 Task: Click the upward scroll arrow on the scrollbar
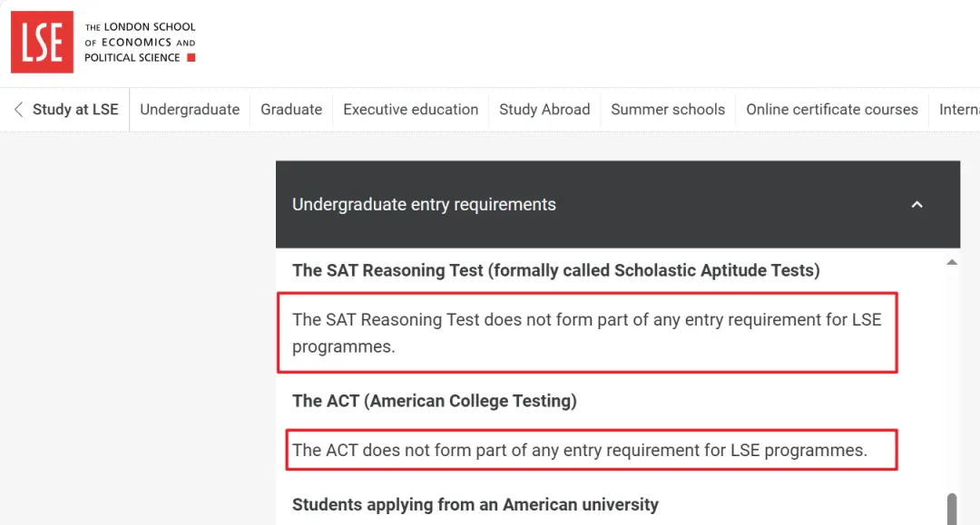952,261
